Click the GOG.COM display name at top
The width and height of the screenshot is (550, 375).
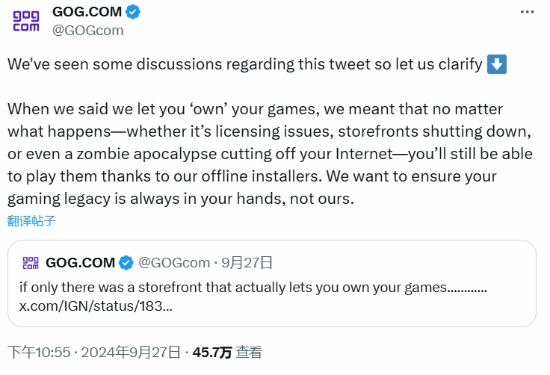tap(87, 12)
